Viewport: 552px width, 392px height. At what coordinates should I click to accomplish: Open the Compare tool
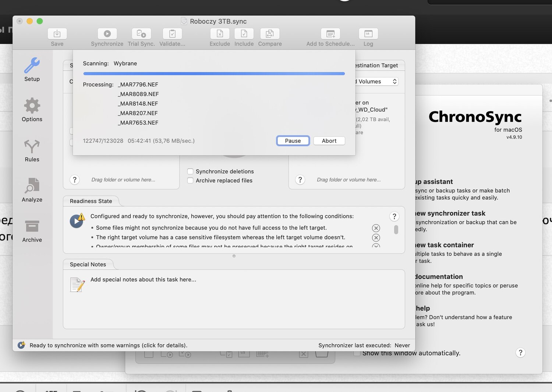click(270, 34)
